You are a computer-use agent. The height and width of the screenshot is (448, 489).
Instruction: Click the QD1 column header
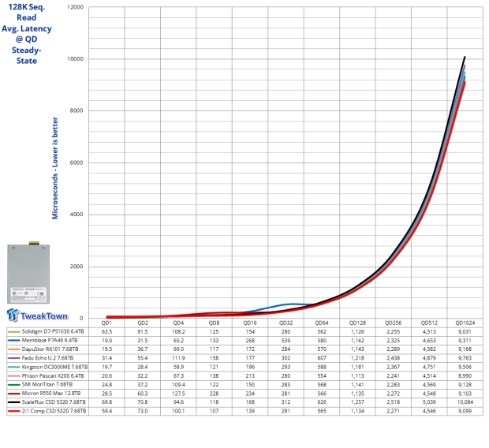[x=106, y=323]
